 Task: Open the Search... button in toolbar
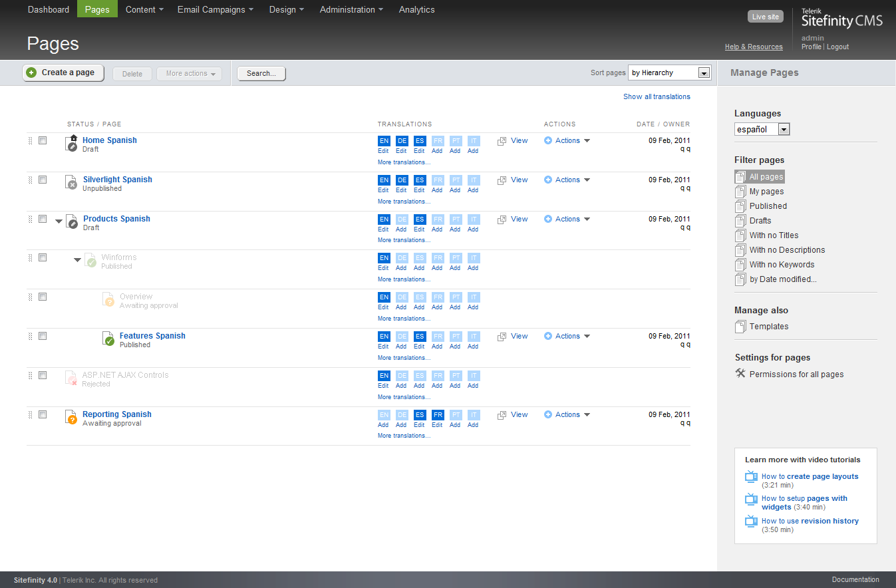(261, 74)
